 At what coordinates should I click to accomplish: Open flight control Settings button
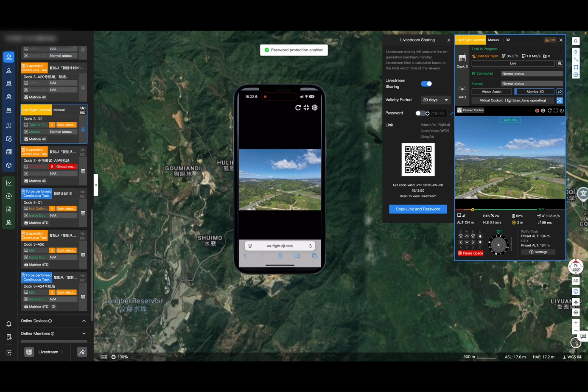(538, 252)
